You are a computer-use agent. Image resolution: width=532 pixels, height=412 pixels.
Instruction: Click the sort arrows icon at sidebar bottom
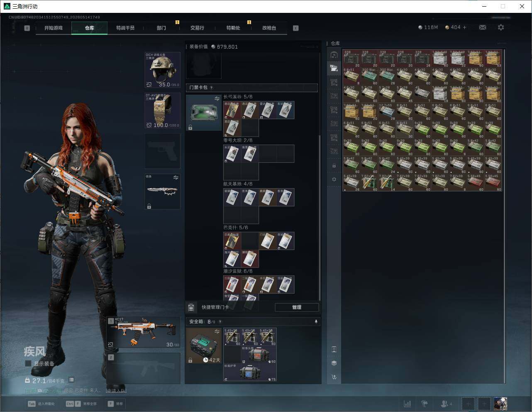(334, 377)
